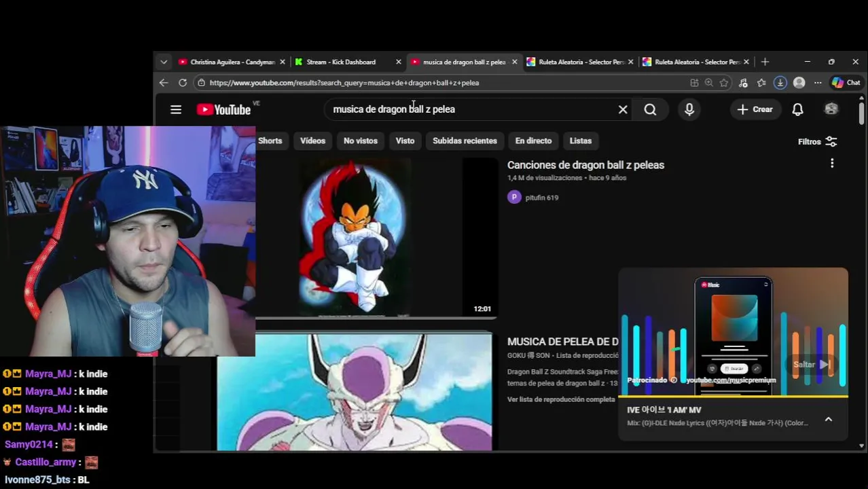Close the Christina Aguilera Candyman tab

[283, 62]
